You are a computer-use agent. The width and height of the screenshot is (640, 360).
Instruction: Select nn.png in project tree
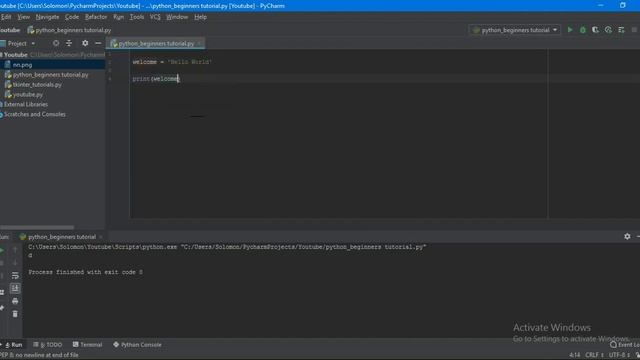pyautogui.click(x=22, y=65)
